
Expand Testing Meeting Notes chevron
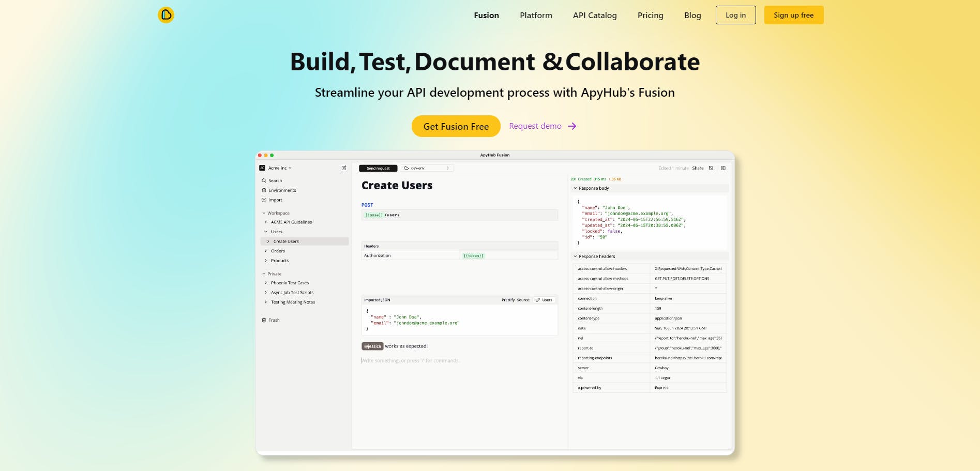266,302
